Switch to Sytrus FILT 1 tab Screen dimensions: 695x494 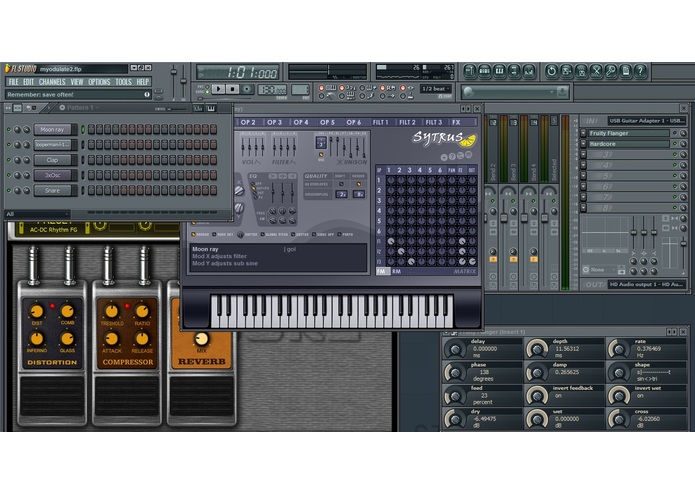[380, 122]
